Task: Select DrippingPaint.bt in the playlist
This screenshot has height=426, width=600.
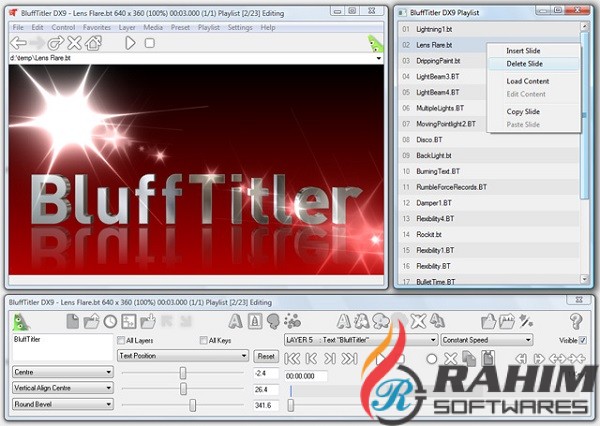Action: 442,61
